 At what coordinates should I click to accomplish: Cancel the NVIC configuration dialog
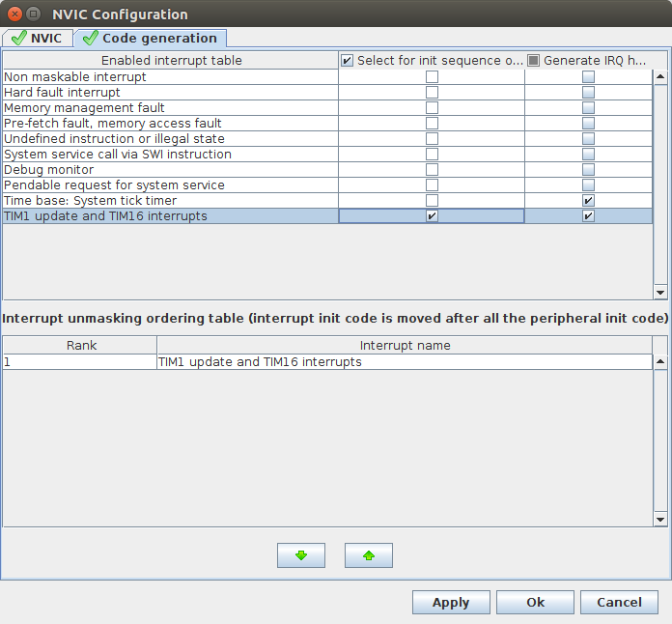point(619,603)
